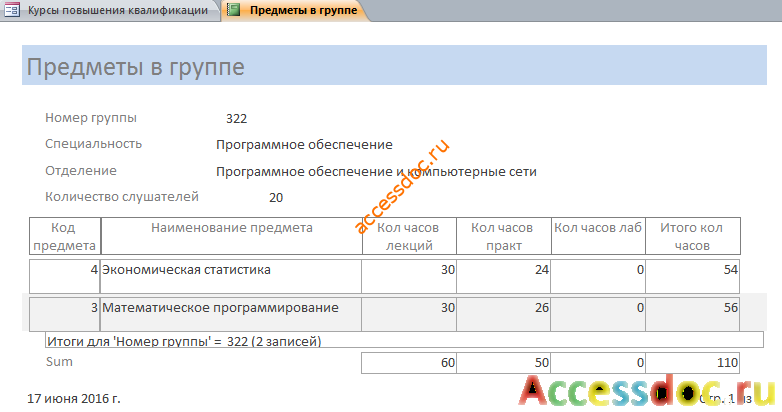Select the Экономическая статистика cell
Screen dimensions: 782x412
click(x=231, y=276)
